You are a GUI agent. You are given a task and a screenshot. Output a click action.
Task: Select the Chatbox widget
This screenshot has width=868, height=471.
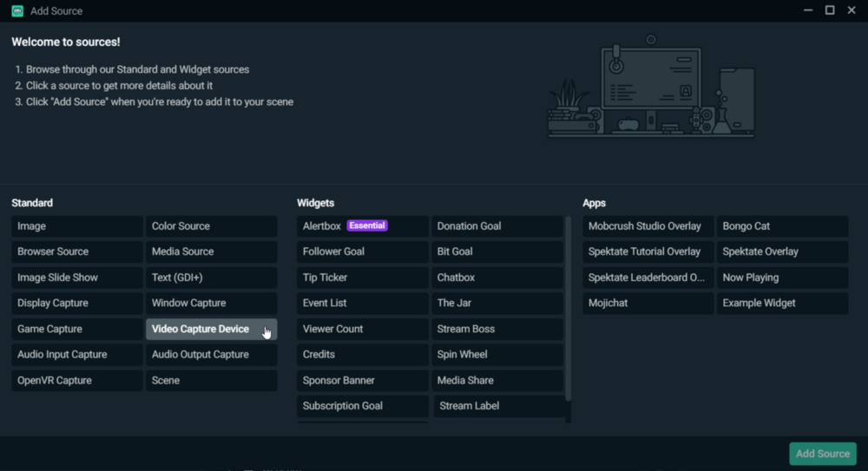click(x=497, y=278)
